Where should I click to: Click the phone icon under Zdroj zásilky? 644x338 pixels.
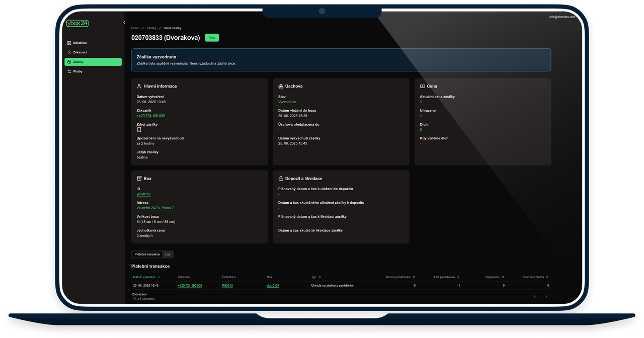pyautogui.click(x=139, y=130)
